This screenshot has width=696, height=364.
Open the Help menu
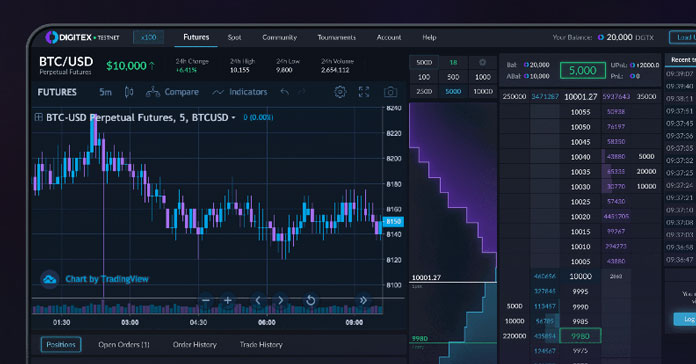(x=429, y=37)
